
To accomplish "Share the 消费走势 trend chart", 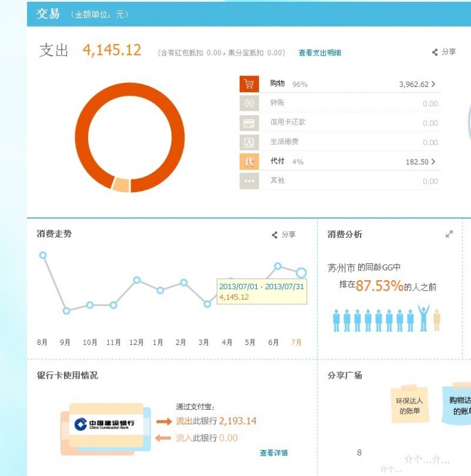I will coord(283,234).
